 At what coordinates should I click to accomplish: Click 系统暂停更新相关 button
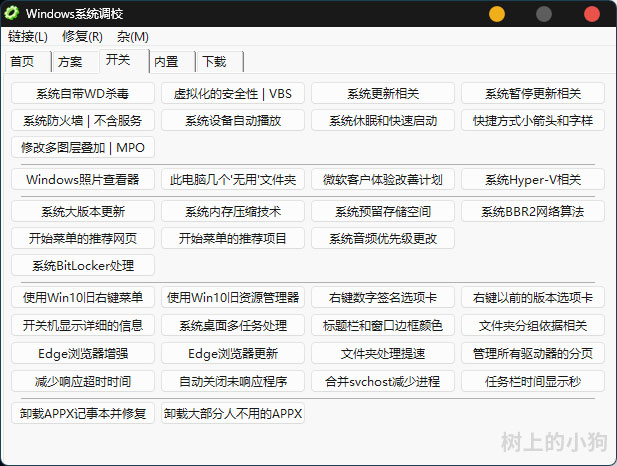pyautogui.click(x=533, y=93)
